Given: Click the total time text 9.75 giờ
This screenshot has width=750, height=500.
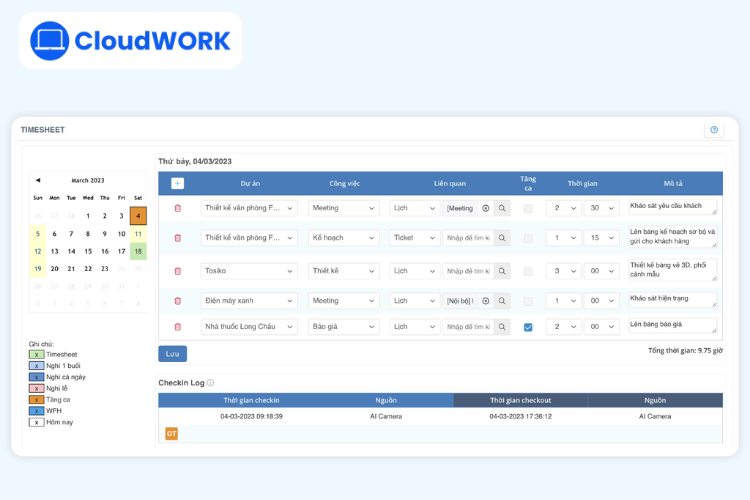Looking at the screenshot, I should click(x=685, y=350).
